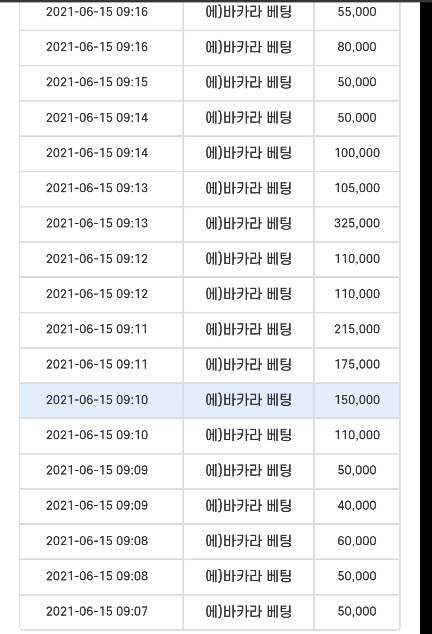Select the 40,000 bet amount
The height and width of the screenshot is (634, 432).
tap(357, 506)
